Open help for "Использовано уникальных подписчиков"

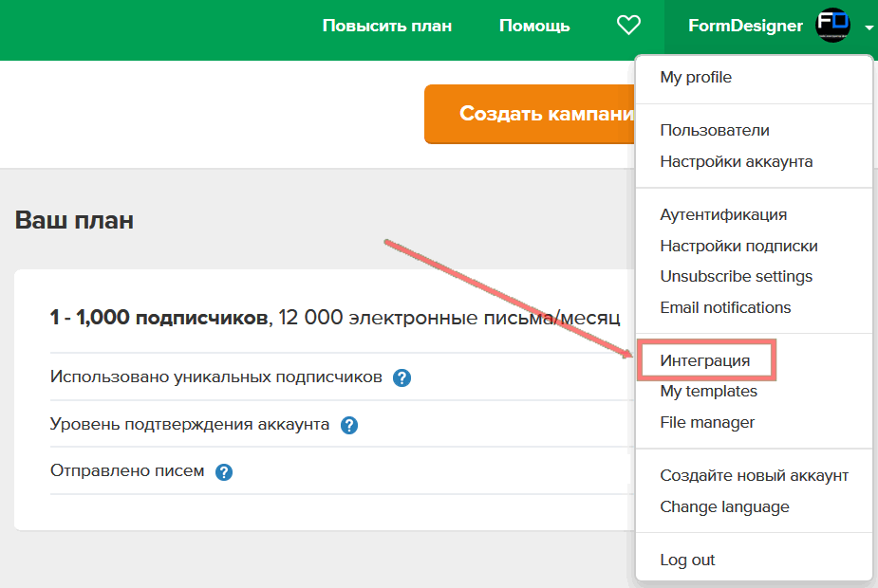402,377
